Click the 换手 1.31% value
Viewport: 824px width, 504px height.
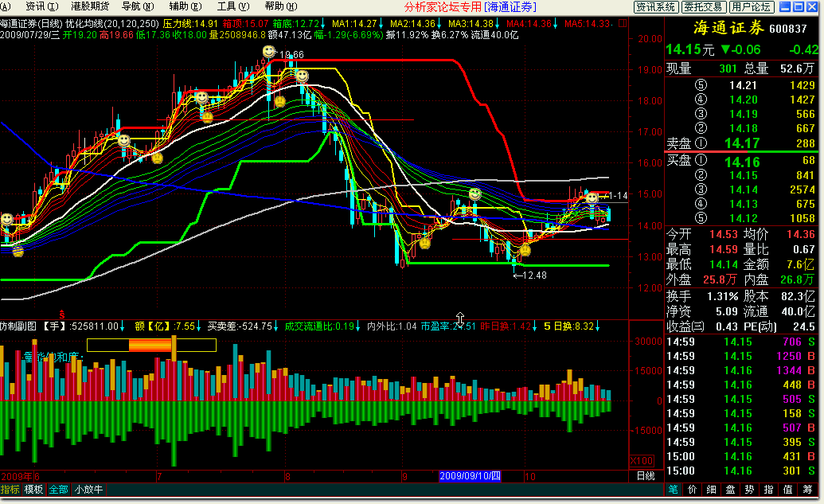(x=723, y=296)
